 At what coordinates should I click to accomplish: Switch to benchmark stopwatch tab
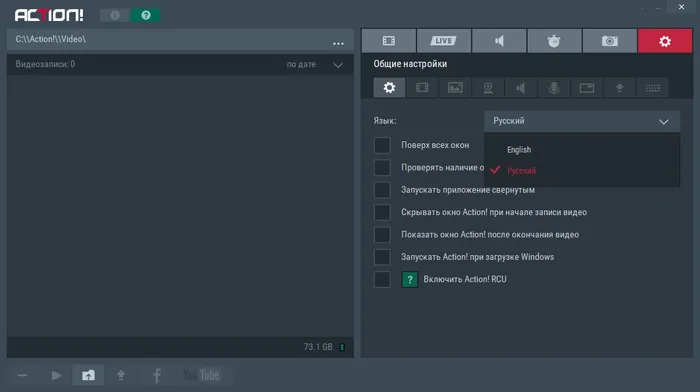[x=554, y=41]
